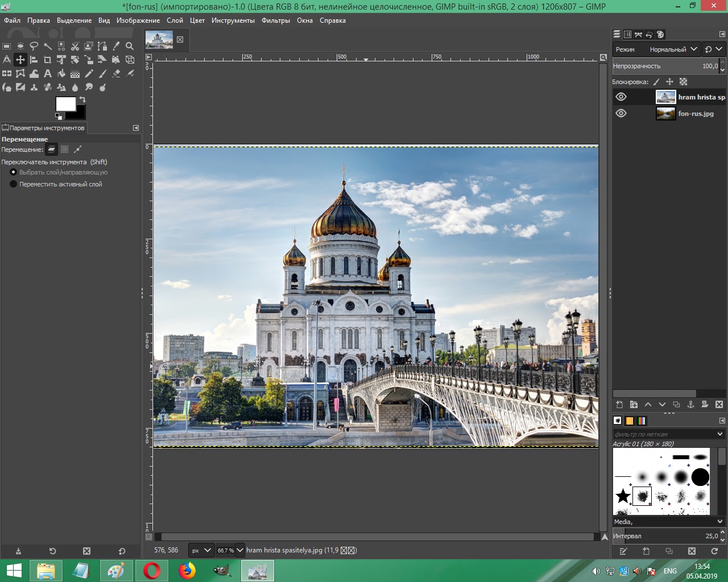The width and height of the screenshot is (728, 582).
Task: Select the Fuzzy Select magic wand tool
Action: (x=48, y=47)
